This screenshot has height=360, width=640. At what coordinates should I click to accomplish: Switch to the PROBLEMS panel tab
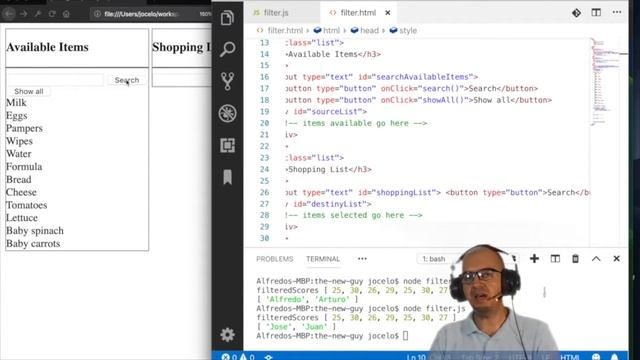point(275,259)
